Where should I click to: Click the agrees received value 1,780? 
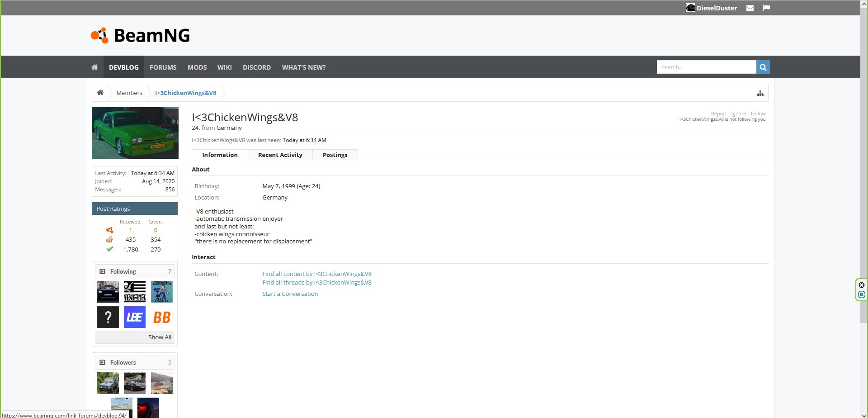(x=131, y=249)
